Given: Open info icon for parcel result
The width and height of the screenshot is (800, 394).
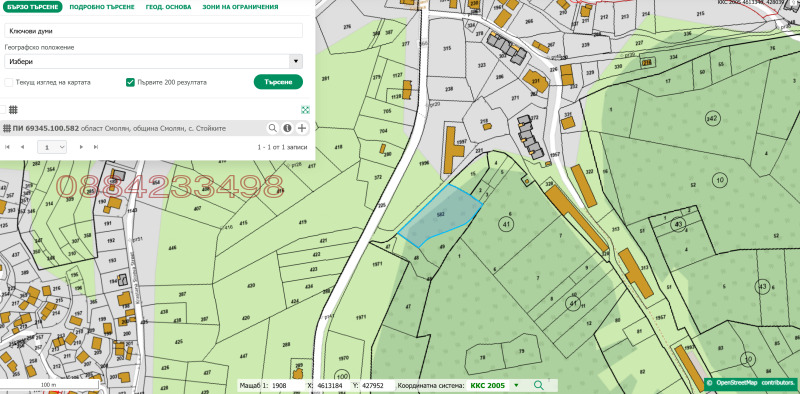Looking at the screenshot, I should coord(287,128).
